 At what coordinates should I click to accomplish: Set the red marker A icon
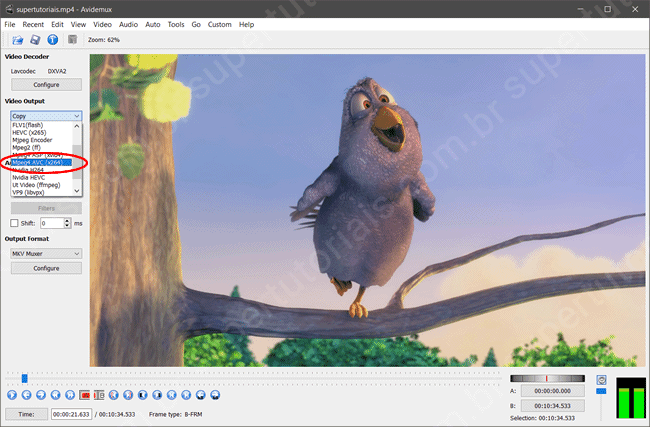(85, 396)
